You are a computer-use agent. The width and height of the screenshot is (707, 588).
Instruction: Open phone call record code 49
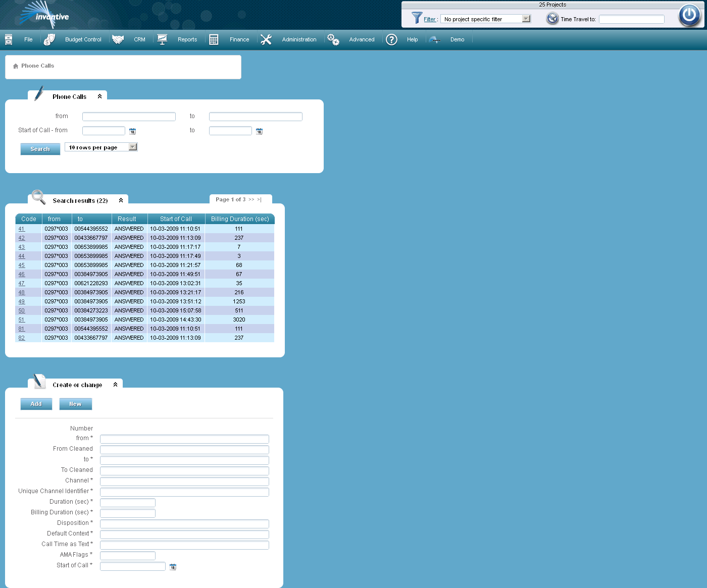coord(22,301)
